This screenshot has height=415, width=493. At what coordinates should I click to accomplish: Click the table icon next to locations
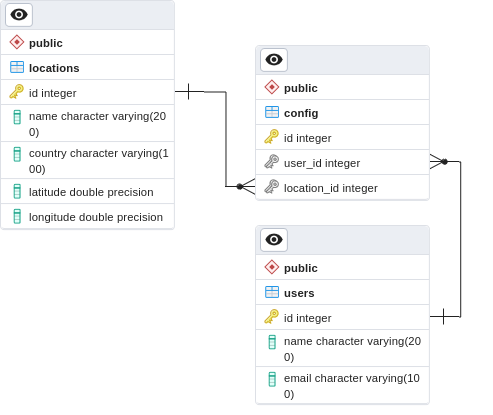pyautogui.click(x=17, y=67)
